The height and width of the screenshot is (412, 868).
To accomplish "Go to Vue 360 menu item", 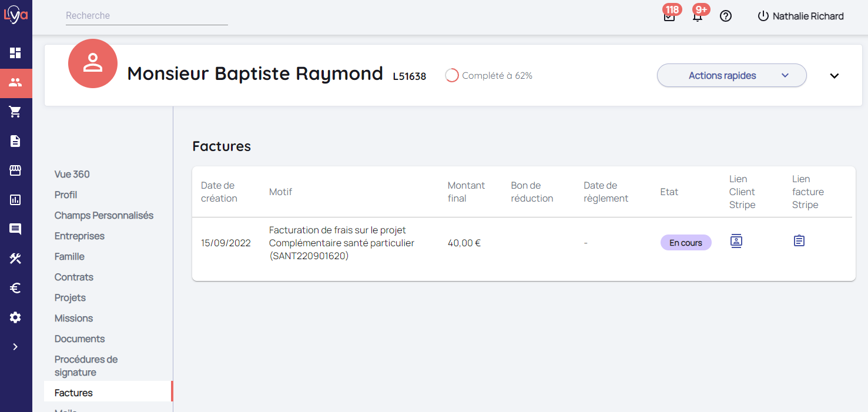I will 72,174.
